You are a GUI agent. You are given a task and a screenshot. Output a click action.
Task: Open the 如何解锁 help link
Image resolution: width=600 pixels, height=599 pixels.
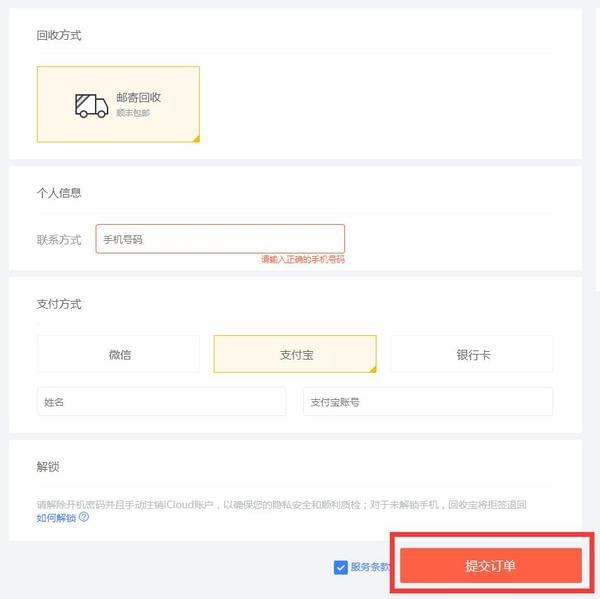coord(56,518)
